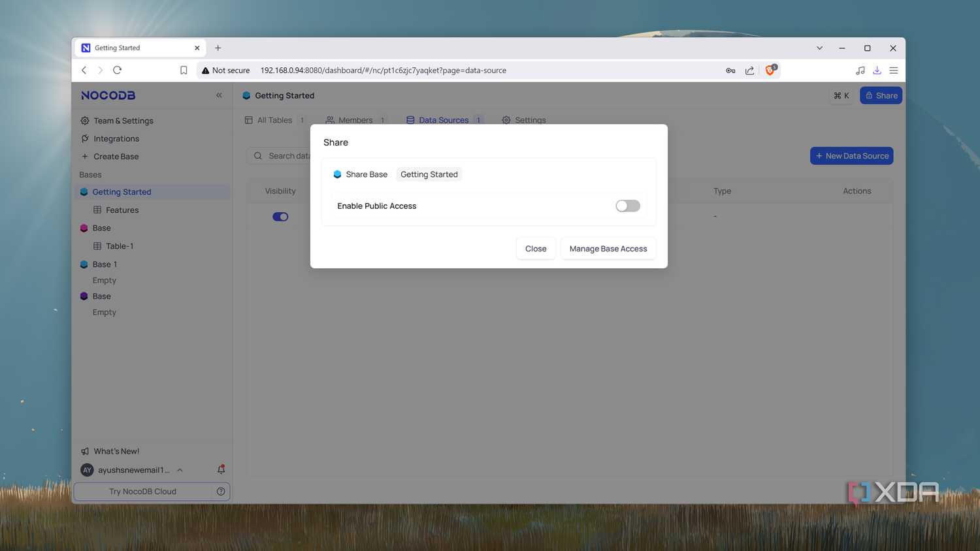The width and height of the screenshot is (980, 551).
Task: Click the Actions column header
Action: (x=857, y=191)
